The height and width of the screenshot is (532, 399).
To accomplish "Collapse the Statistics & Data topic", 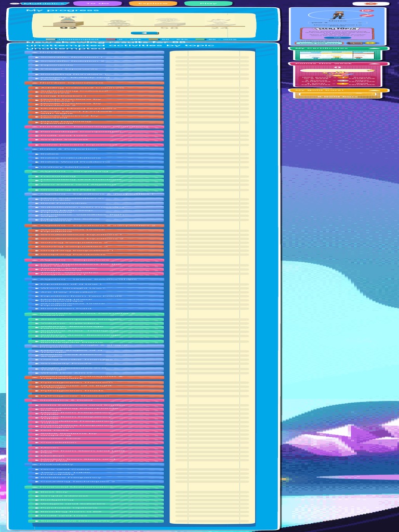I will (x=95, y=401).
